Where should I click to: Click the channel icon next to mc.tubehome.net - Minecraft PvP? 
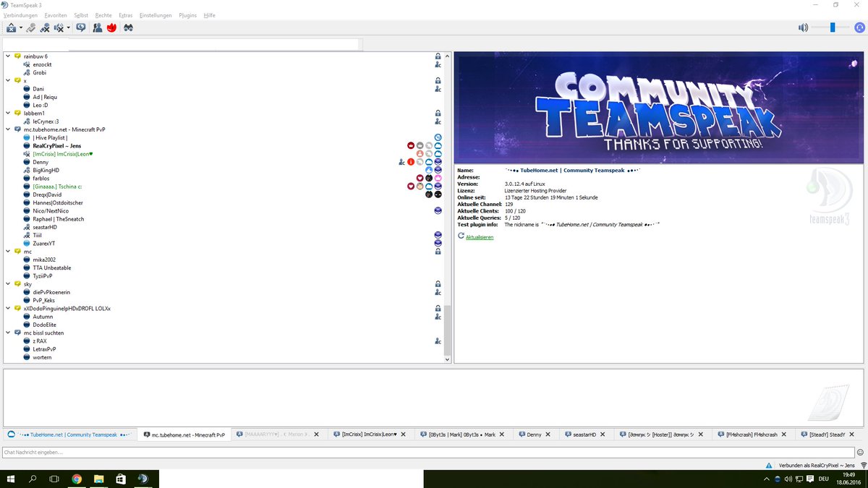[17, 129]
